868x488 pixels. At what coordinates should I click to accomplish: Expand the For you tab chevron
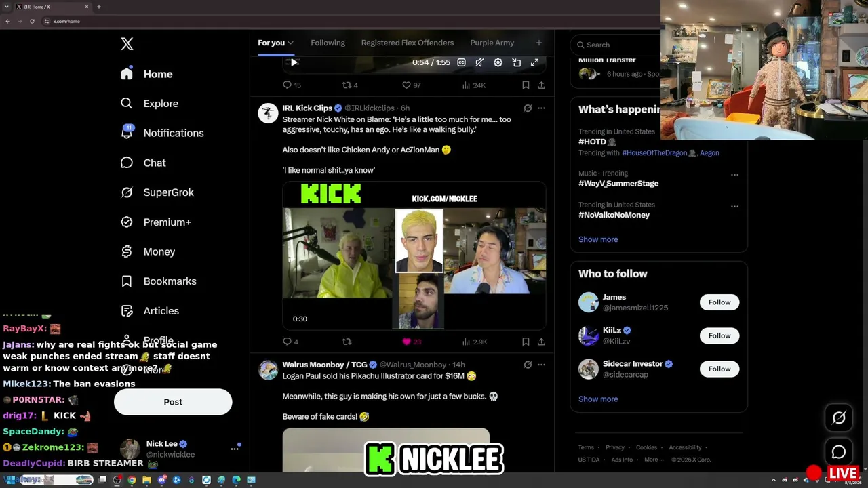(x=290, y=43)
